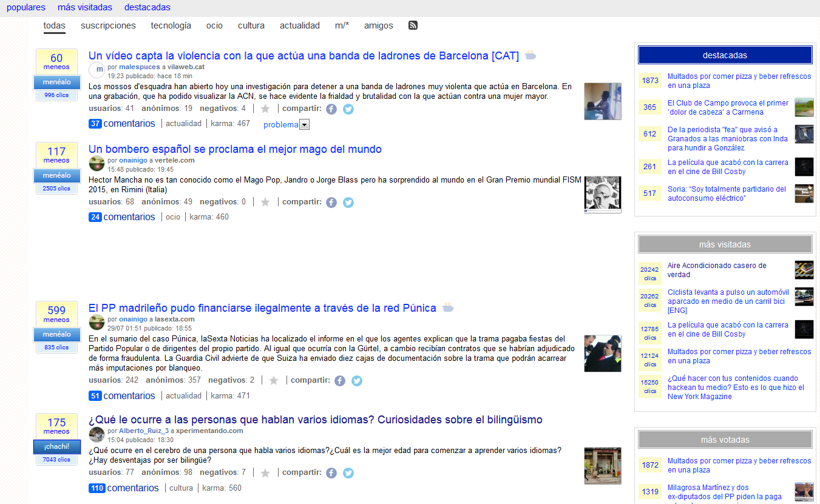
Task: Click the '7043 clics' counter
Action: click(x=56, y=460)
